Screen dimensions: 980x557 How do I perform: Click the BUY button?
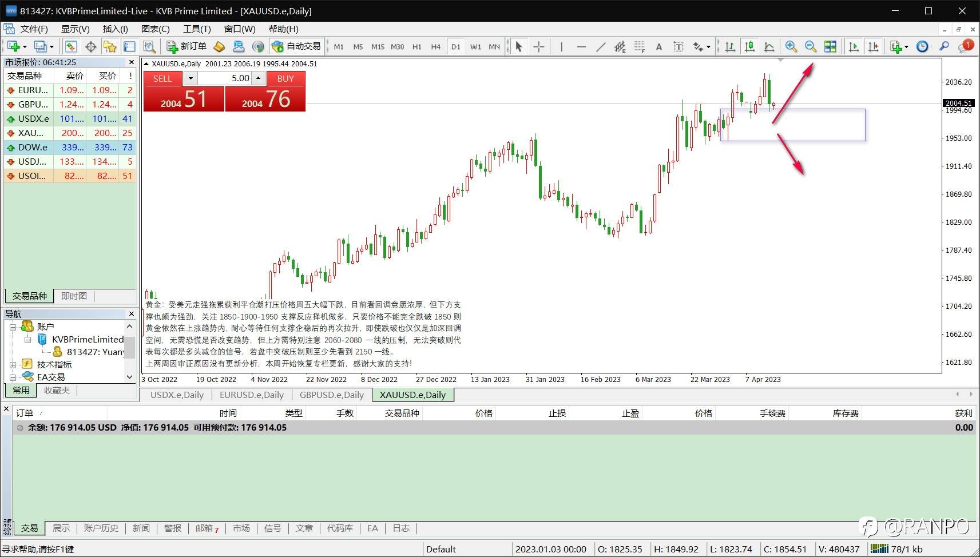(285, 78)
